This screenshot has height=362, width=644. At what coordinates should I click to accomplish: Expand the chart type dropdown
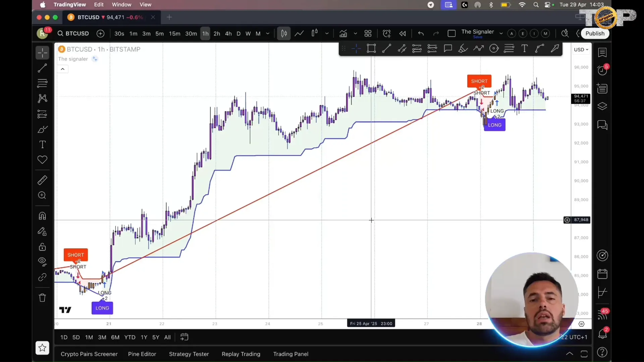point(327,34)
